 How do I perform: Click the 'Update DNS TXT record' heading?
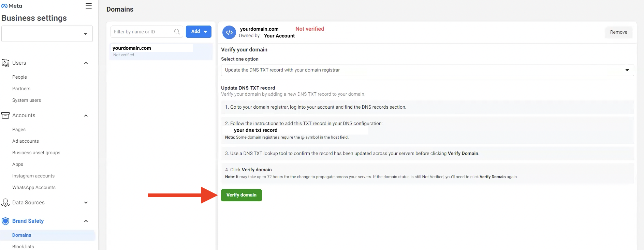(x=248, y=88)
